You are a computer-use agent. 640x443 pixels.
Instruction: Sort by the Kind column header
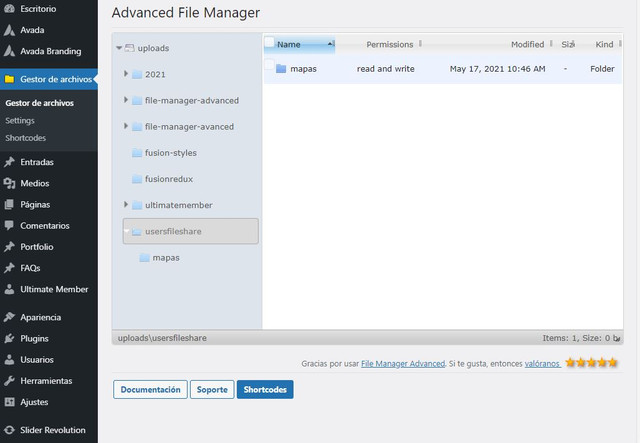tap(604, 45)
